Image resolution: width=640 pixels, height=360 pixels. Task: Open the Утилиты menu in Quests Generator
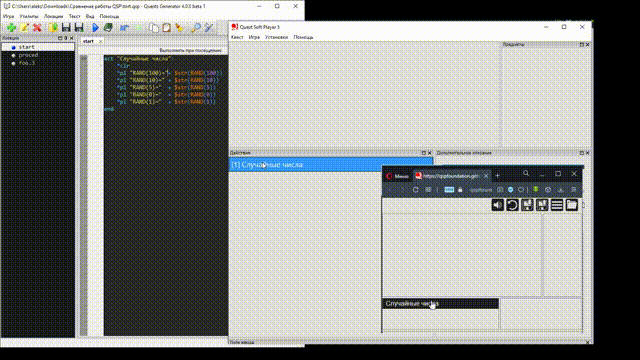29,16
